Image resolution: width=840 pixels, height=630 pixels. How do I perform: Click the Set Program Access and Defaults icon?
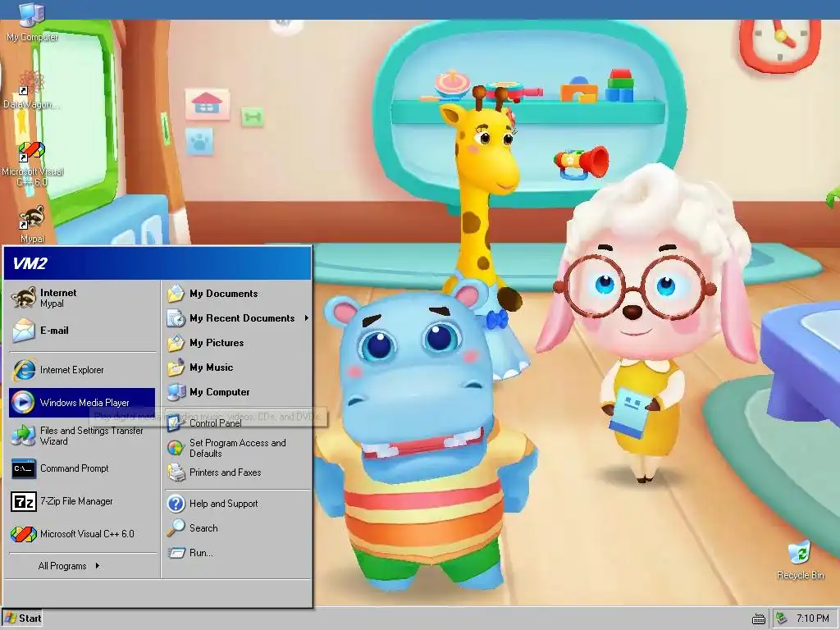176,448
